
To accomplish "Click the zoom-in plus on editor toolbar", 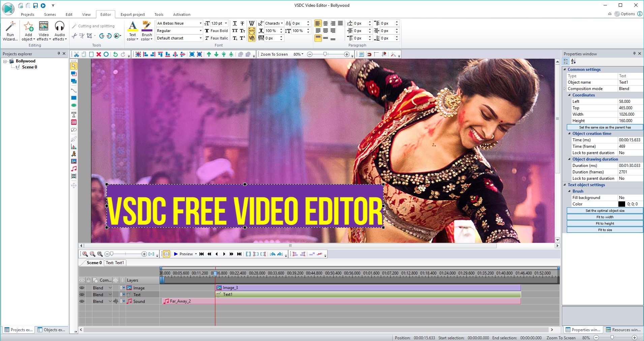I will point(347,54).
